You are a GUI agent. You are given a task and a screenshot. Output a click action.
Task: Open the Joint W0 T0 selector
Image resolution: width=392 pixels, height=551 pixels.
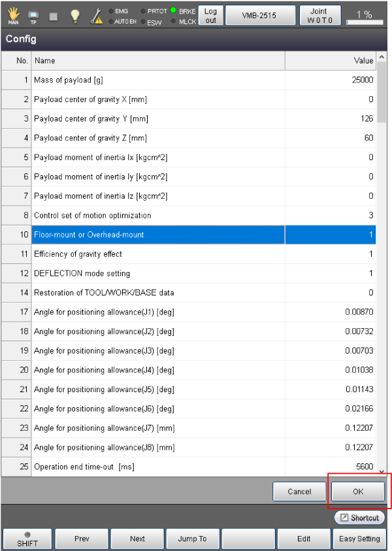point(320,16)
